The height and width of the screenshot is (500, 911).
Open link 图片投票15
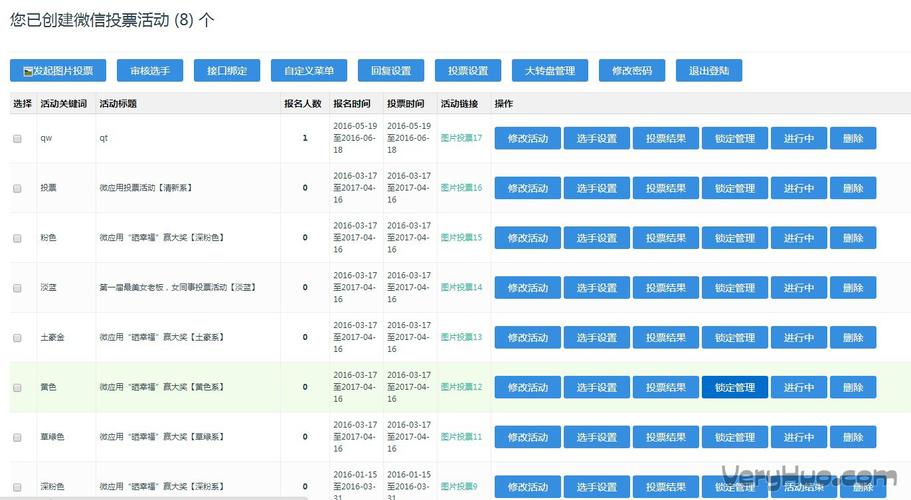[x=461, y=238]
